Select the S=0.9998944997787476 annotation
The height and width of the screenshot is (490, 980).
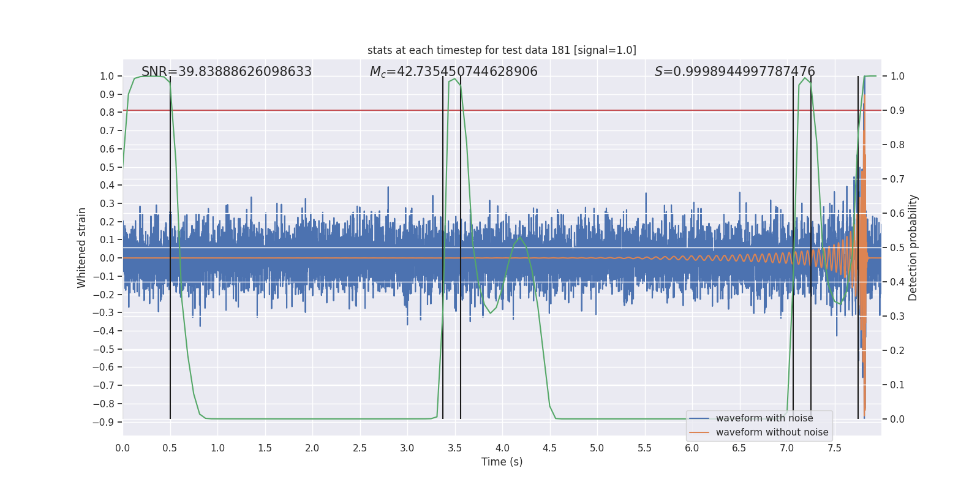click(735, 72)
